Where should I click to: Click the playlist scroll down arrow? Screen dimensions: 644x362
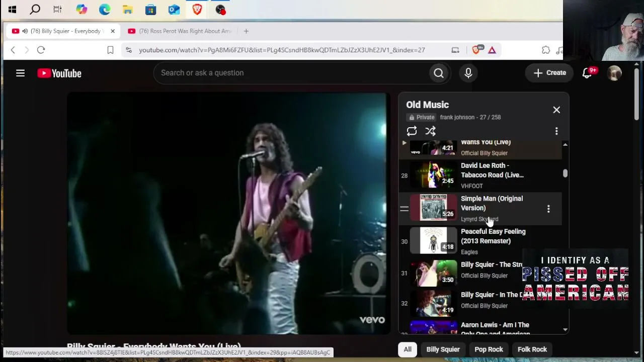[565, 330]
